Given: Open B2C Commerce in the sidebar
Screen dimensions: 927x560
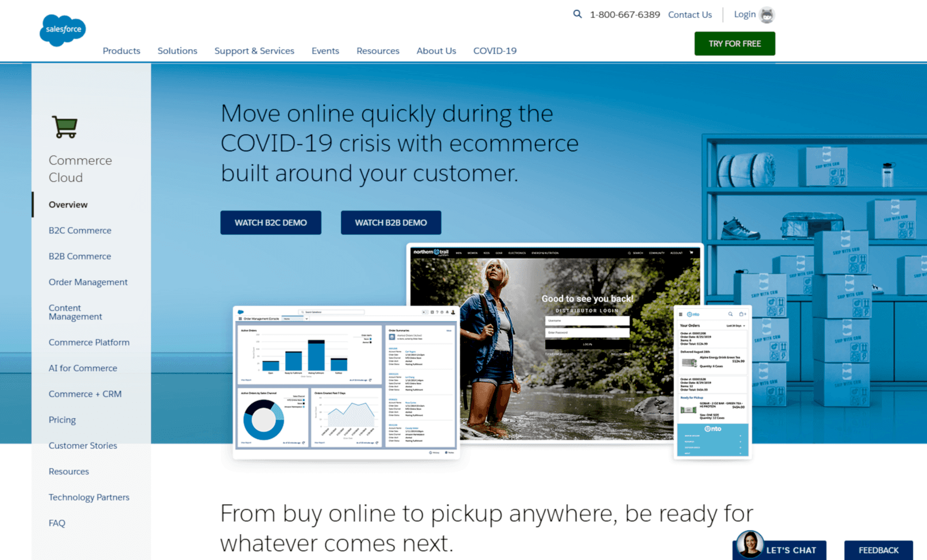Looking at the screenshot, I should pos(80,231).
